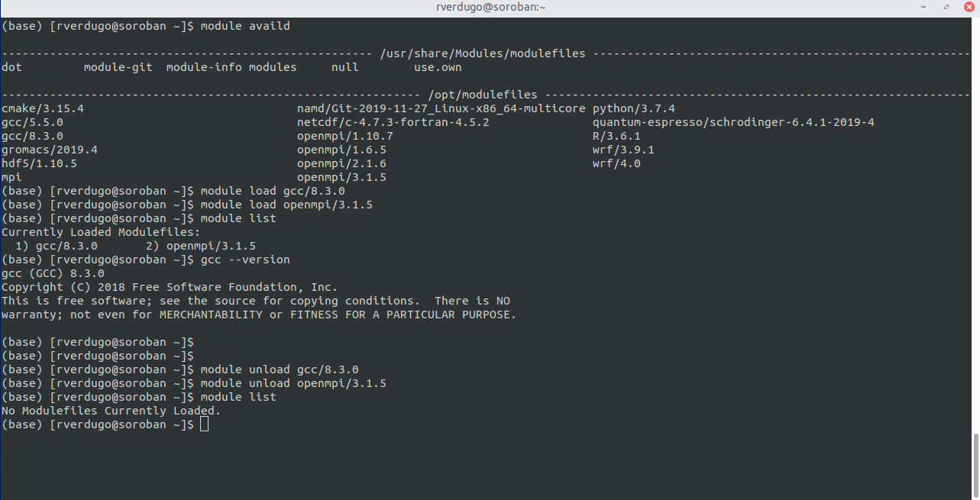Click the wrf/4.0 module entry

[x=616, y=163]
